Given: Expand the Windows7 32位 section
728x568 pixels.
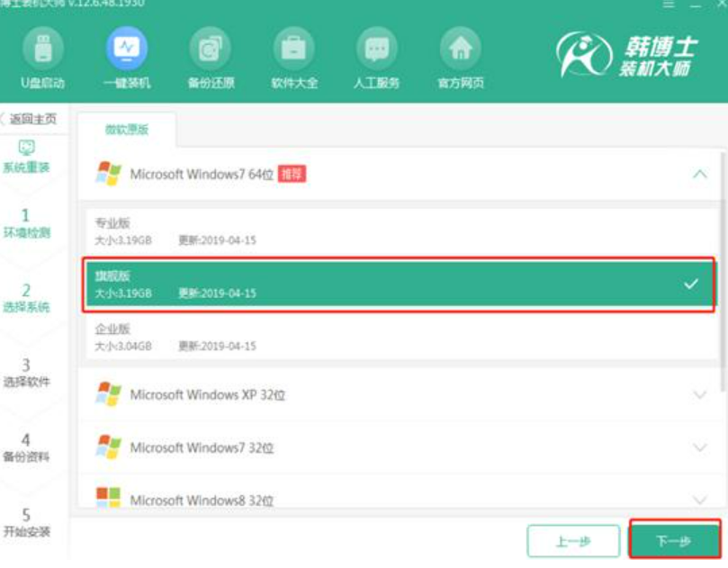Looking at the screenshot, I should pos(700,447).
